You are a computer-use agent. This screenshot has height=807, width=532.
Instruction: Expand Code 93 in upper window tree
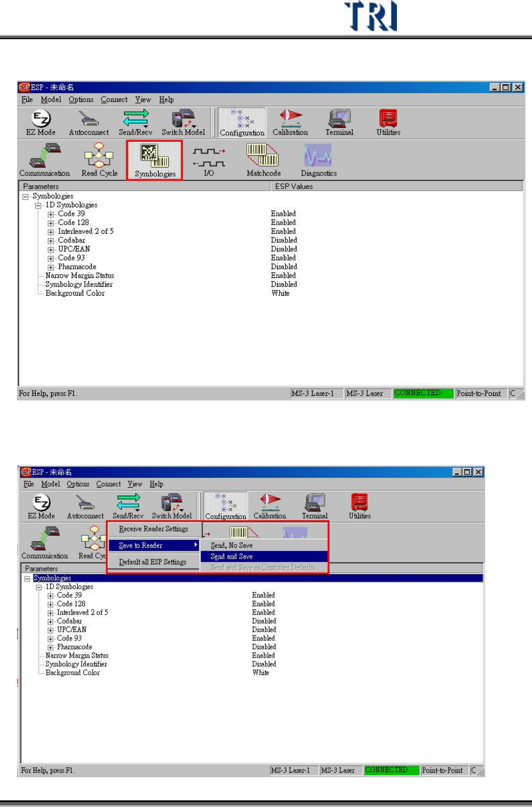[x=51, y=259]
